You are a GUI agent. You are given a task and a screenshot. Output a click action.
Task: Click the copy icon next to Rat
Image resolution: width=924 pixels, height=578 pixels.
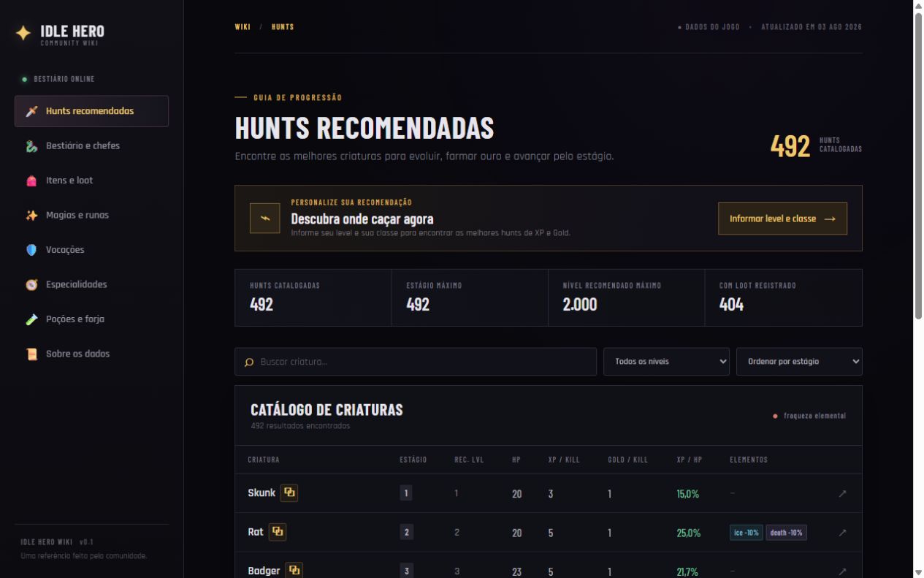278,532
